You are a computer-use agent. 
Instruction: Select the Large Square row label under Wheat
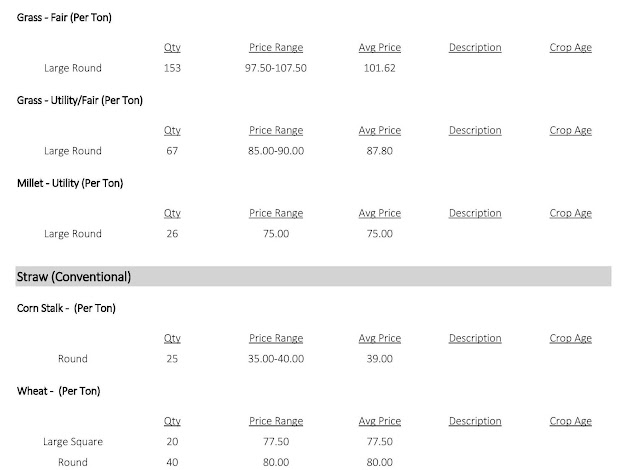point(73,441)
